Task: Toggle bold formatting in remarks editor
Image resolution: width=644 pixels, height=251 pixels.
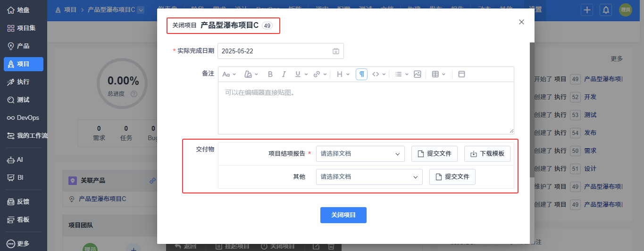Action: pyautogui.click(x=270, y=74)
